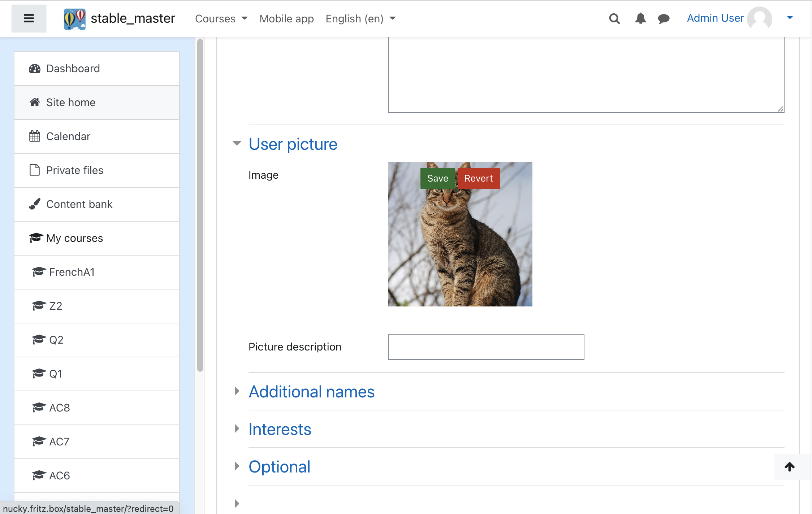Open the search magnifier icon
812x514 pixels.
point(614,18)
